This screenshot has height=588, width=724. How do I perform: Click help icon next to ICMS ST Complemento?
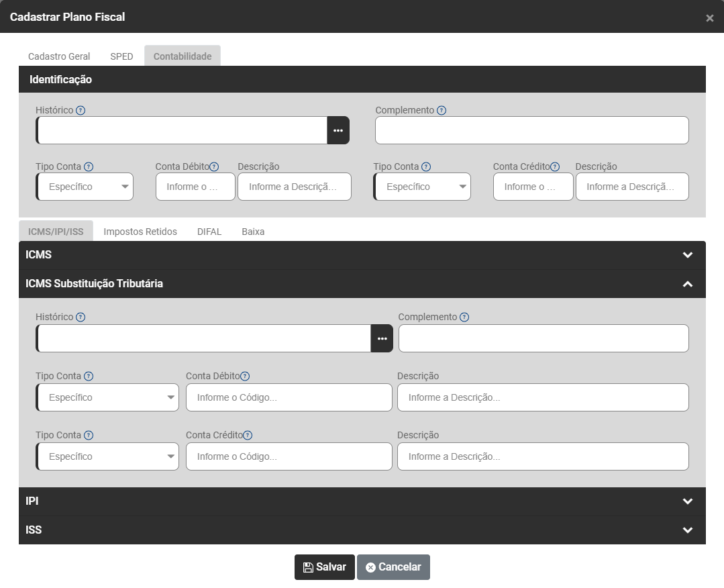tap(464, 317)
